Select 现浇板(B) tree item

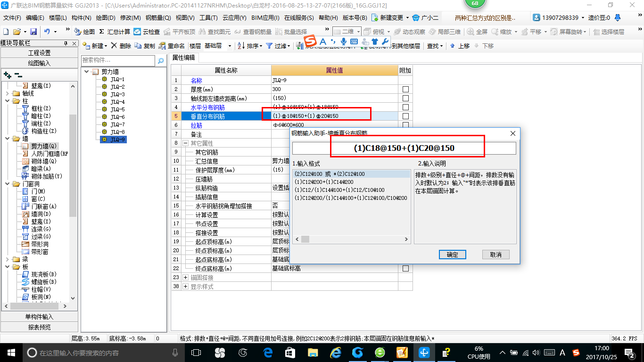coord(39,274)
